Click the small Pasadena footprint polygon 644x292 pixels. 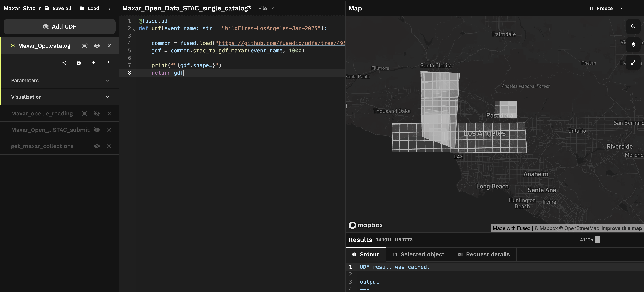[506, 109]
